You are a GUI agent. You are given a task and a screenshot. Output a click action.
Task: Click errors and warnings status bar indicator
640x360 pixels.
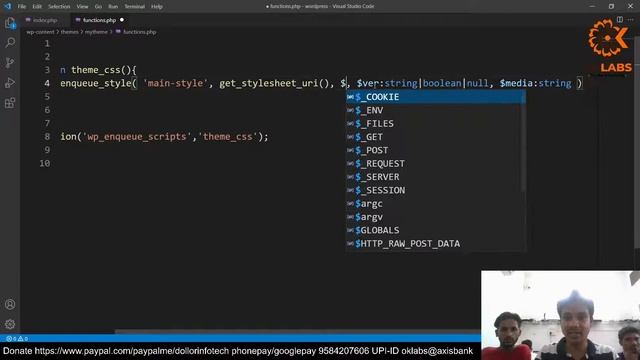(x=17, y=338)
